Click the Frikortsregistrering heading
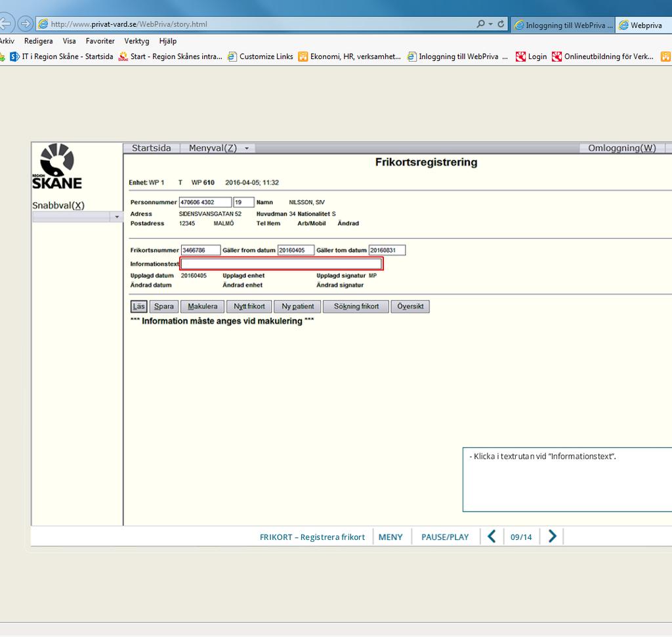This screenshot has height=637, width=672. point(426,162)
